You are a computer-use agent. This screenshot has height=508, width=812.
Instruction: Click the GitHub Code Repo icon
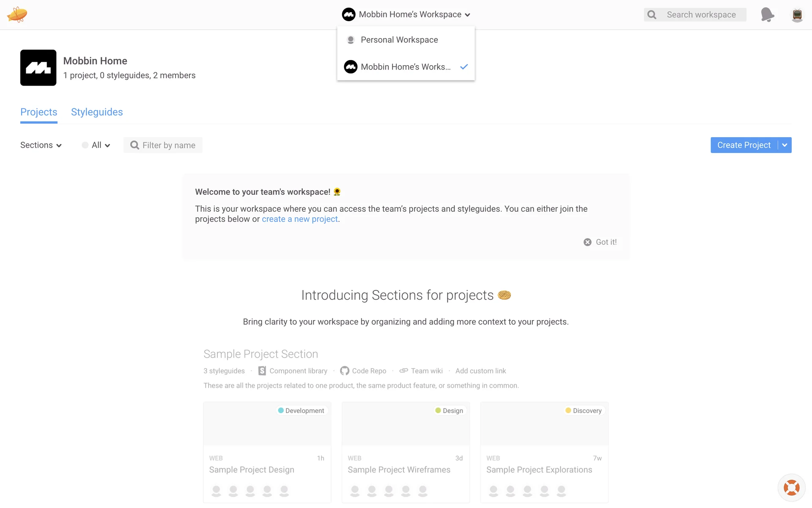click(x=345, y=371)
